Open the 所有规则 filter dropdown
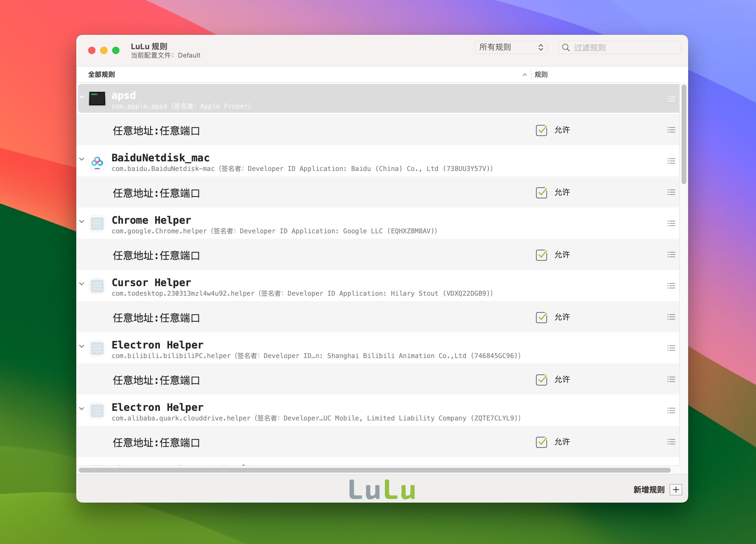 [x=511, y=47]
